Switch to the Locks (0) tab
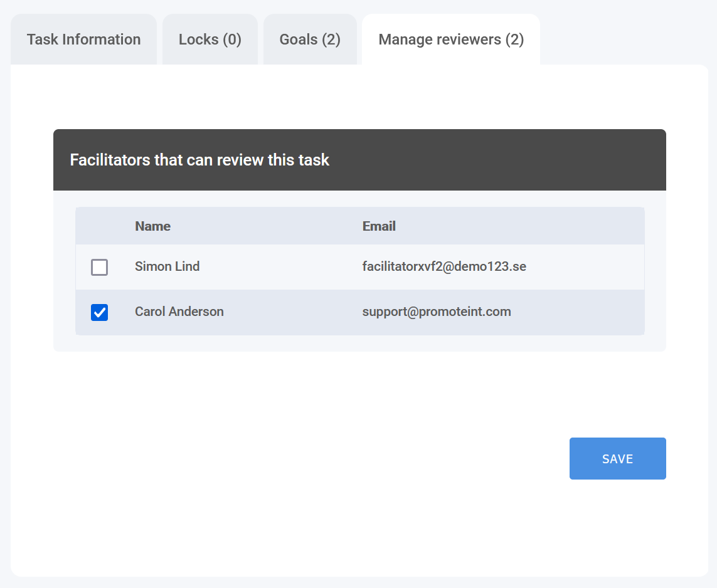Screen dimensions: 717x588 click(210, 39)
